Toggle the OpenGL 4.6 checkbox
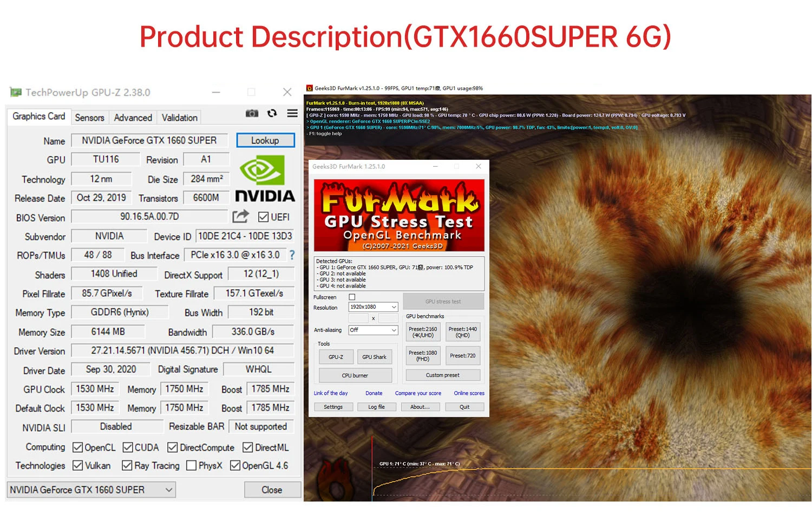 click(x=235, y=465)
